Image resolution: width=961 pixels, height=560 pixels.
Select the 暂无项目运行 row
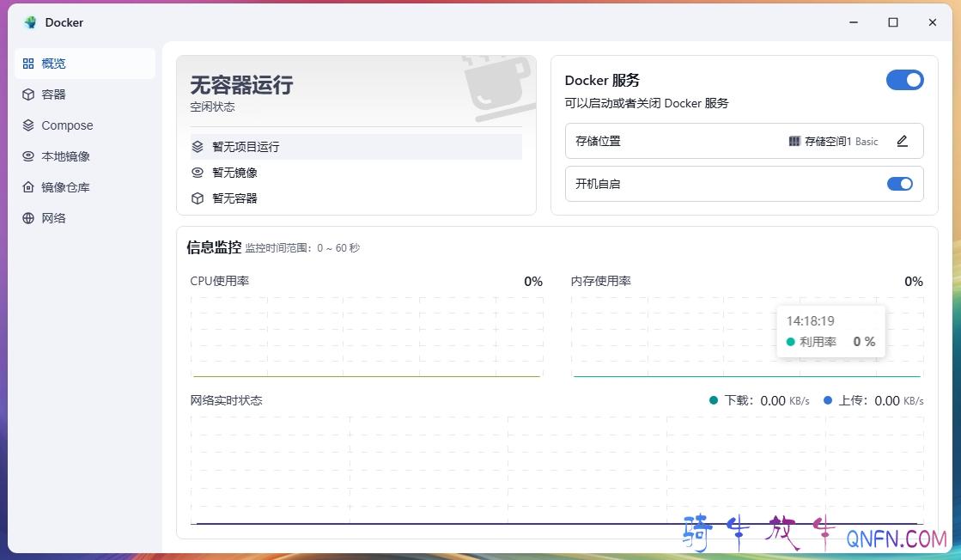(x=356, y=147)
